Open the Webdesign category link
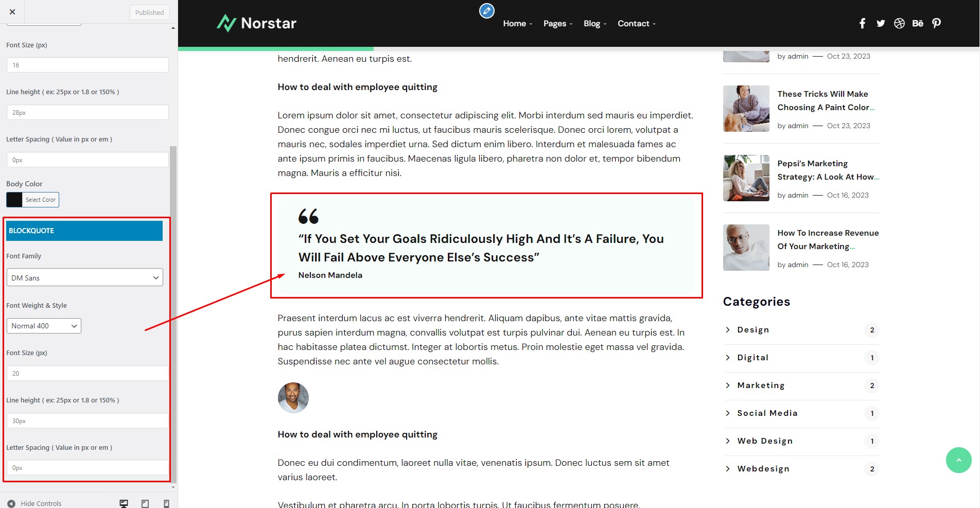 (763, 469)
